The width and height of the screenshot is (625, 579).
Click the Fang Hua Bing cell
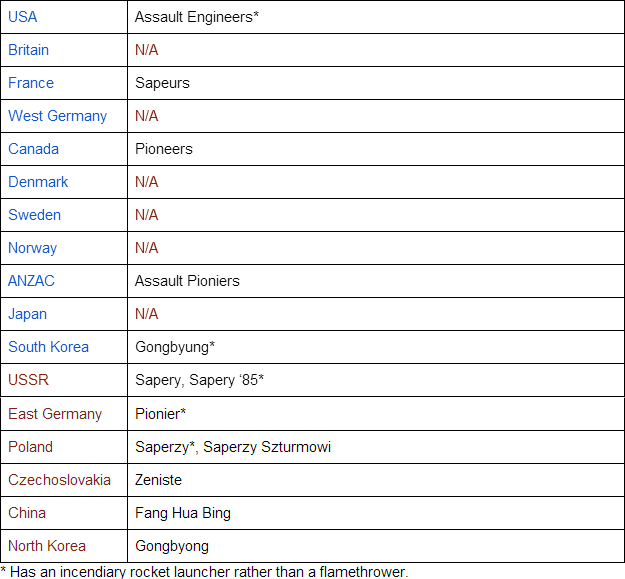[x=183, y=513]
